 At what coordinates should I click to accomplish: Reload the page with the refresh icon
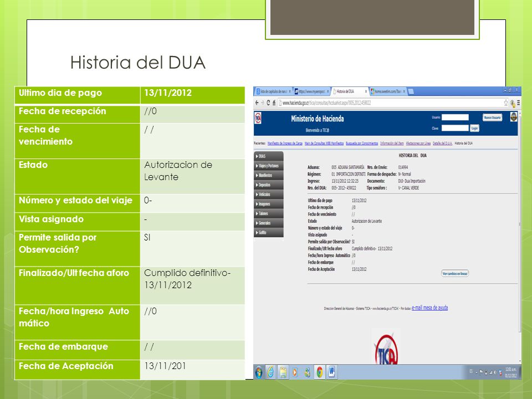point(268,103)
